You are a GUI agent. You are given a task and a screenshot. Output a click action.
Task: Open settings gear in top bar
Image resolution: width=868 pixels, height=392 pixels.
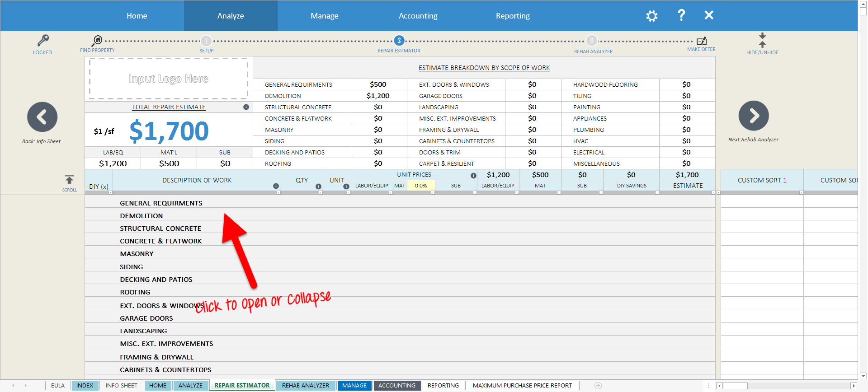coord(651,16)
